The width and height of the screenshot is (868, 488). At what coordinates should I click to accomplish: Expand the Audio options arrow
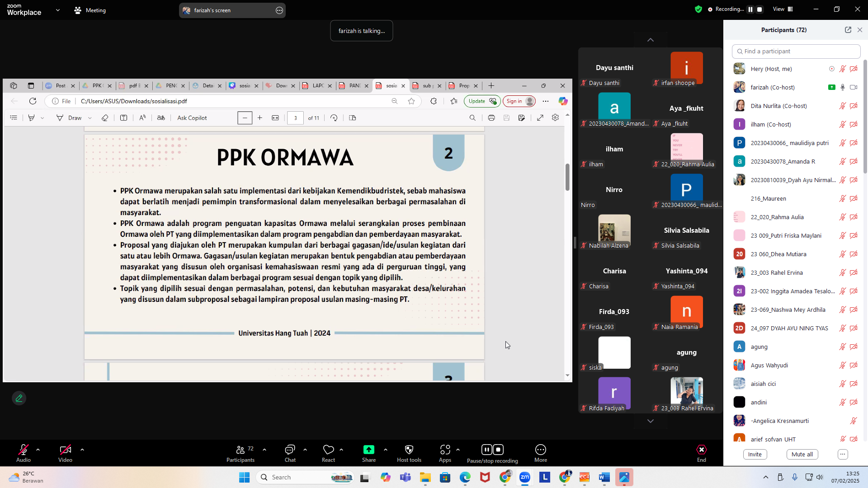tap(38, 450)
